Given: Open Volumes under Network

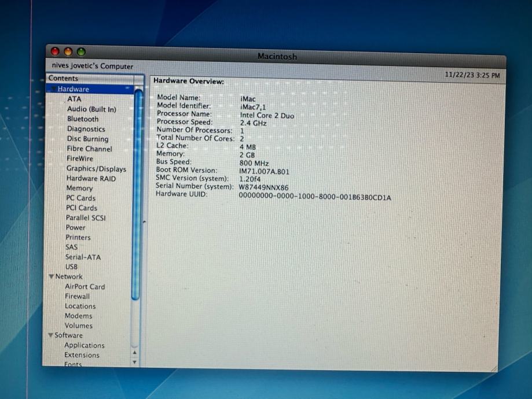Looking at the screenshot, I should tap(78, 326).
